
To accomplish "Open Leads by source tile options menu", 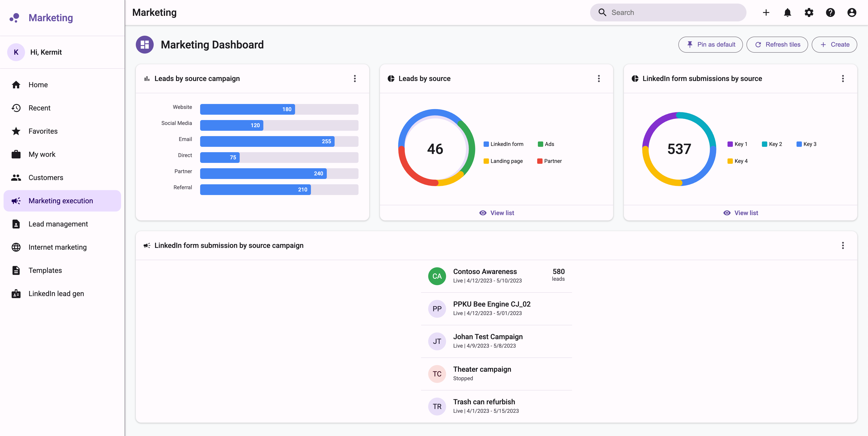I will pyautogui.click(x=598, y=79).
